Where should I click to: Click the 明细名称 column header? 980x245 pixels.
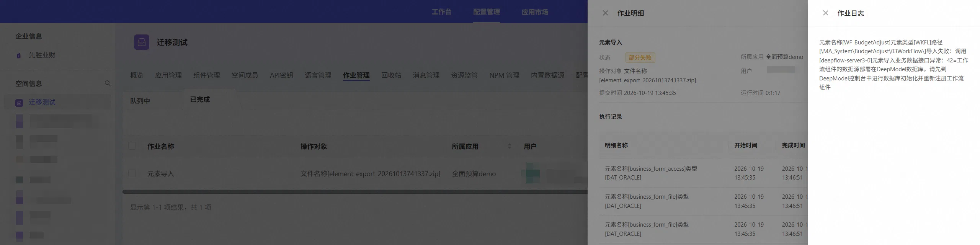point(616,145)
